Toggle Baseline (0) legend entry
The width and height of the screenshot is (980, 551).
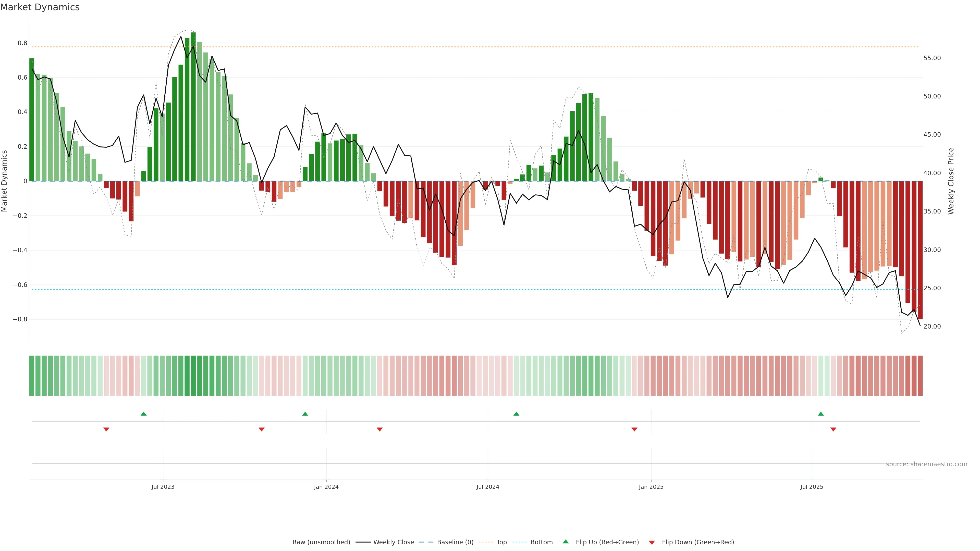(x=455, y=542)
